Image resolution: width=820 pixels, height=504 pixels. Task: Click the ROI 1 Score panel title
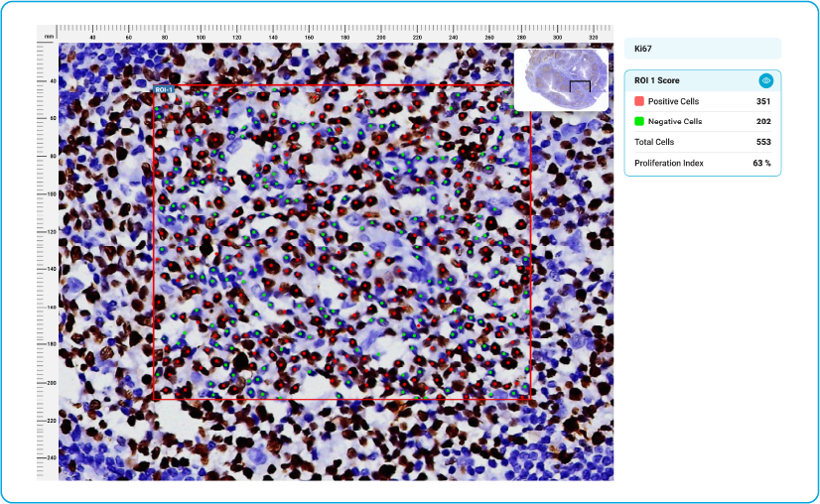point(657,80)
